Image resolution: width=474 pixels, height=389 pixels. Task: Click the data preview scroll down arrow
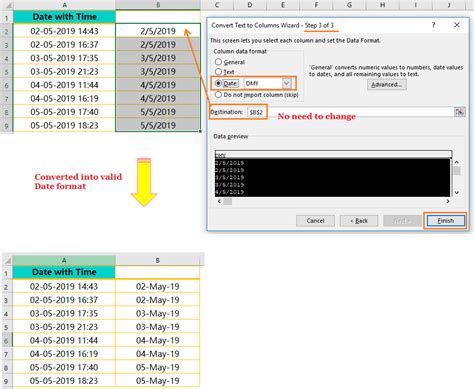pyautogui.click(x=457, y=193)
